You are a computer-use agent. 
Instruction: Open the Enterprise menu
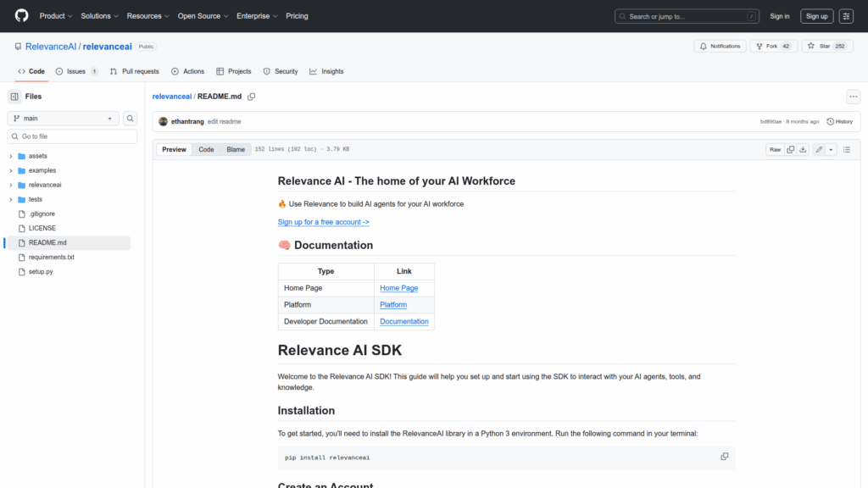point(257,16)
